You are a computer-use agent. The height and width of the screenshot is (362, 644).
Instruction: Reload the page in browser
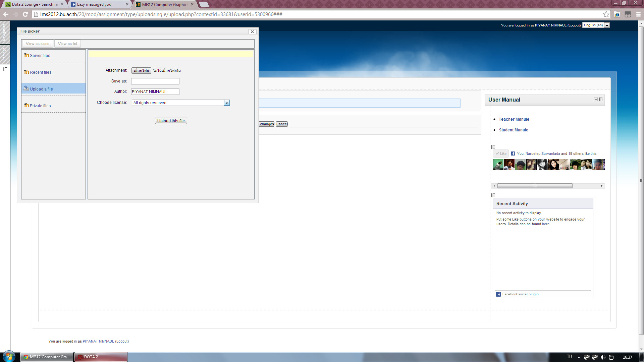click(25, 14)
